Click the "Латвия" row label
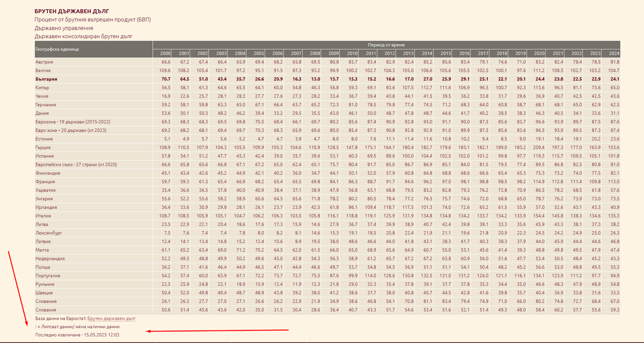Viewport: 644px width, 343px height. pos(43,241)
